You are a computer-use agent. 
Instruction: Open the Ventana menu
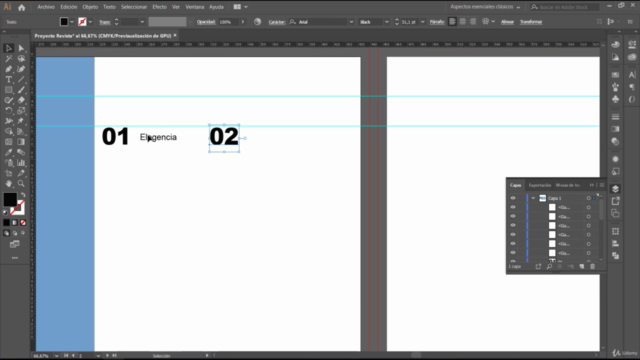(195, 7)
